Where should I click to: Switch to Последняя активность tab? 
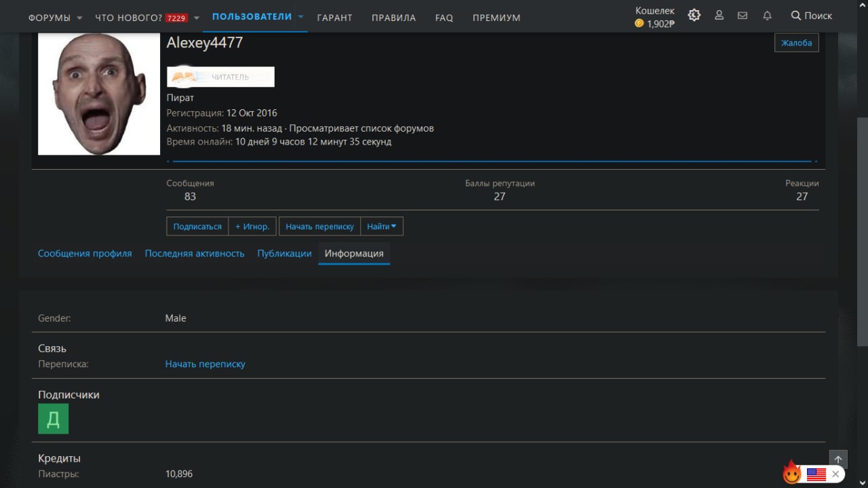195,253
